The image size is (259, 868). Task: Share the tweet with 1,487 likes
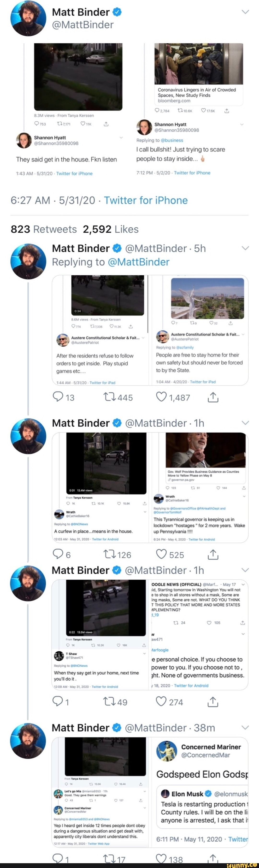point(213,397)
